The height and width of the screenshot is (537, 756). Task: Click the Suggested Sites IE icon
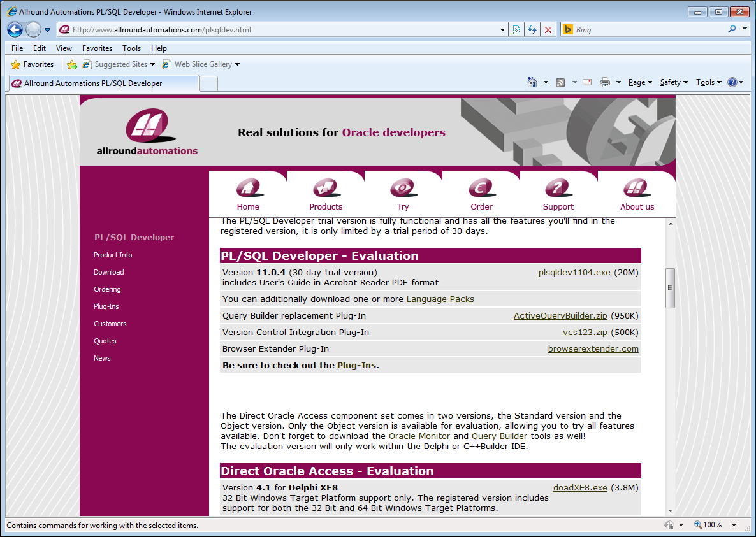point(87,64)
